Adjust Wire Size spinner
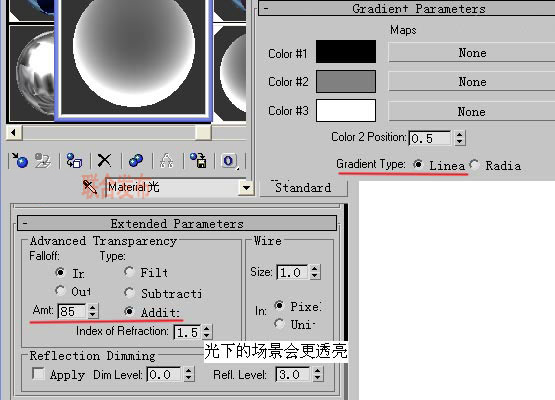 point(315,272)
